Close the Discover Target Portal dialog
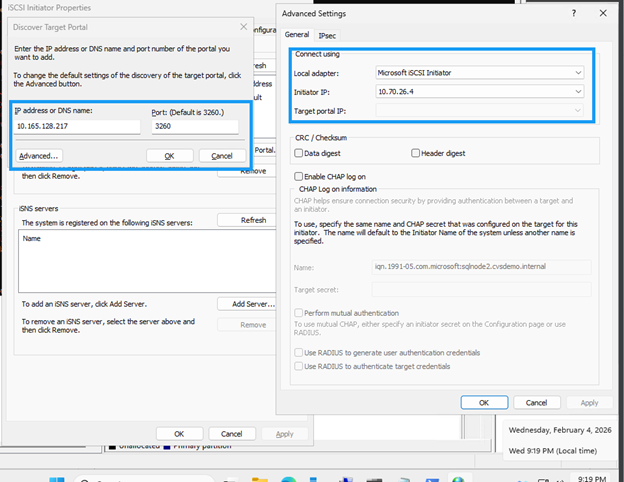The image size is (624, 482). pos(244,27)
